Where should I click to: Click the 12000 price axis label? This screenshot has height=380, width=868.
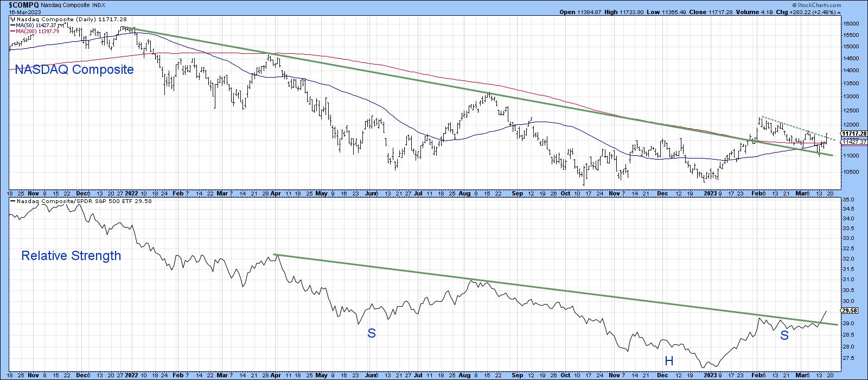[x=850, y=125]
